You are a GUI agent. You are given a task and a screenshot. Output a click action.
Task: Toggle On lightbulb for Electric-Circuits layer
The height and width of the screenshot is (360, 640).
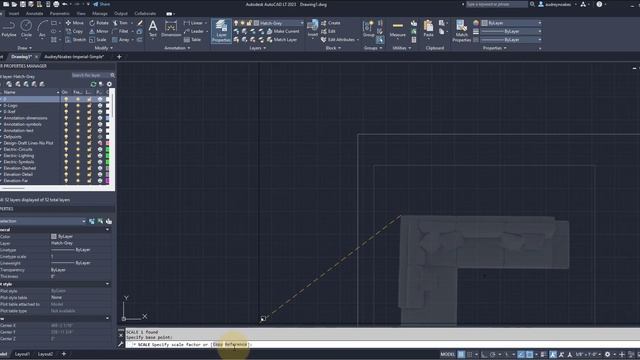point(66,149)
